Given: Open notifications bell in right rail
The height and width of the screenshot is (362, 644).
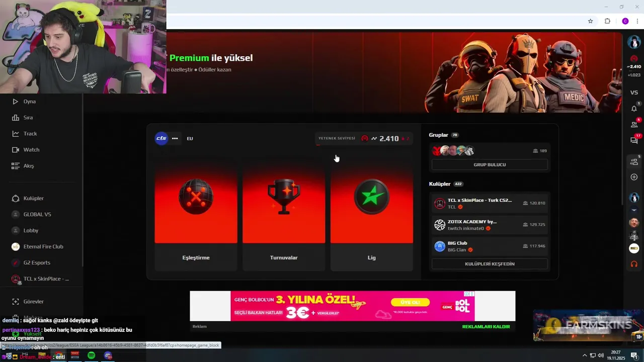Looking at the screenshot, I should pos(634,108).
